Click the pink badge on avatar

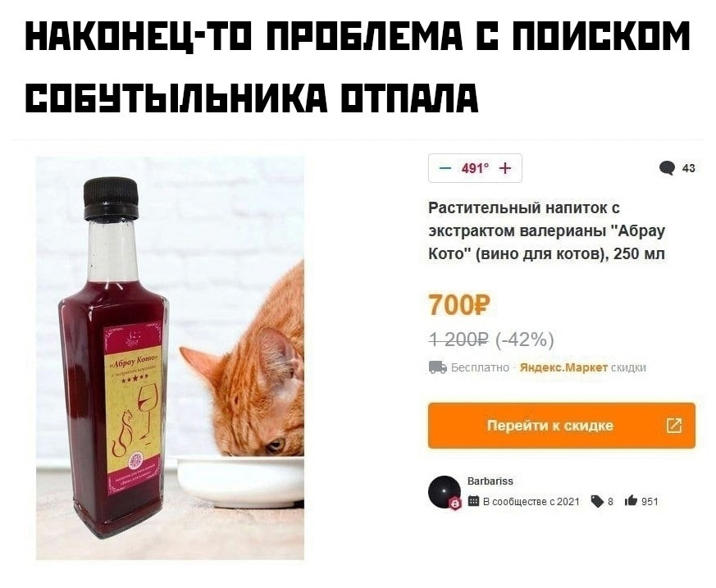click(455, 504)
